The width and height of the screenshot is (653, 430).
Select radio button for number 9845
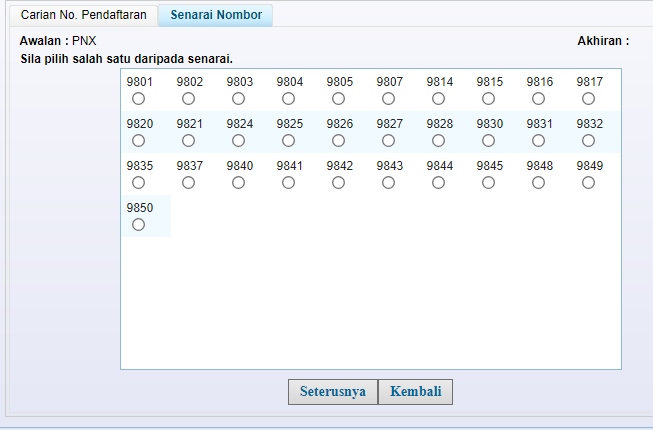[488, 183]
